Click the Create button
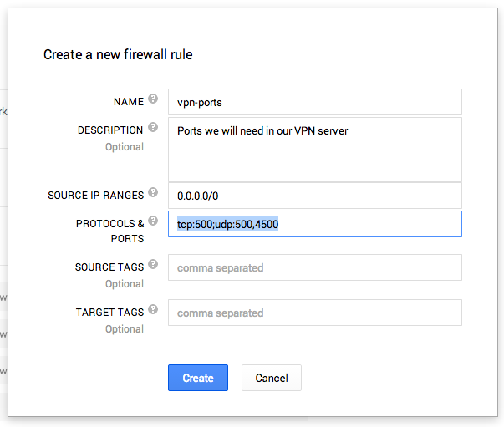 197,378
